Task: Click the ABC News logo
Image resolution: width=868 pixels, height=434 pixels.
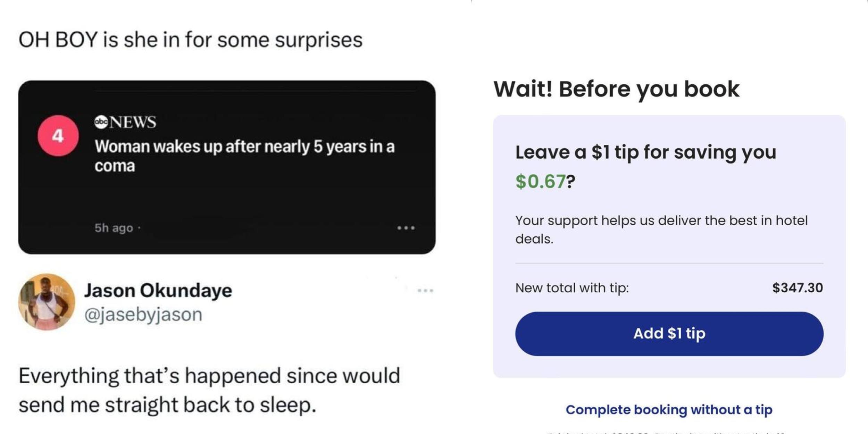Action: tap(125, 122)
